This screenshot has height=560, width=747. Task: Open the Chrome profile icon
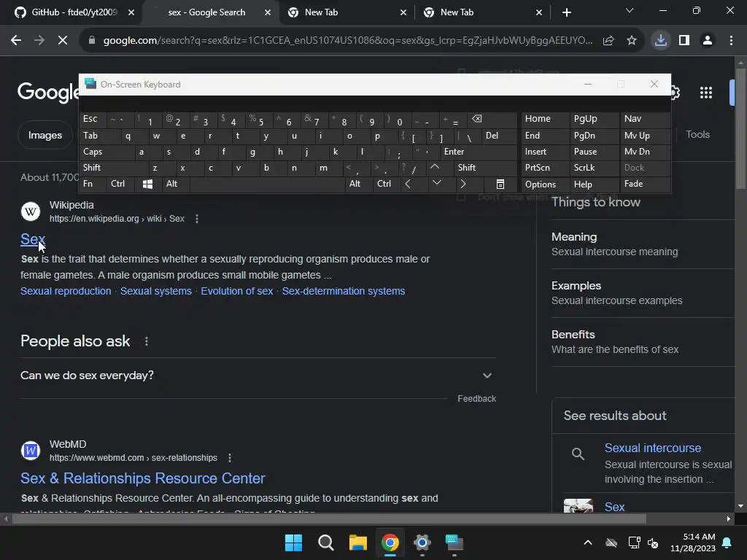pyautogui.click(x=708, y=41)
